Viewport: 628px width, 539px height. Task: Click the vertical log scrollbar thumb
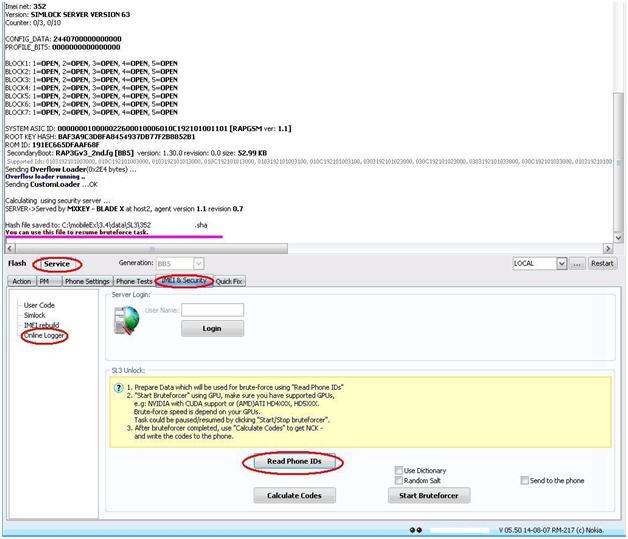tap(618, 162)
